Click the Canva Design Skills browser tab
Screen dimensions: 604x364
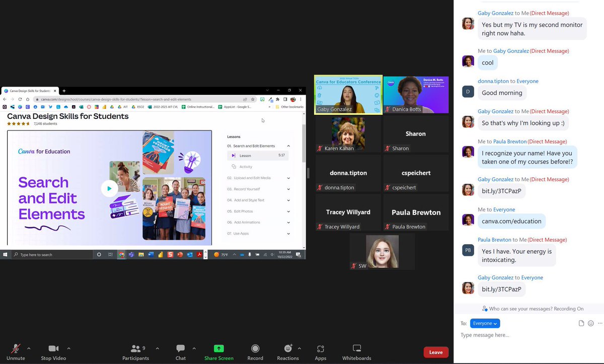30,91
